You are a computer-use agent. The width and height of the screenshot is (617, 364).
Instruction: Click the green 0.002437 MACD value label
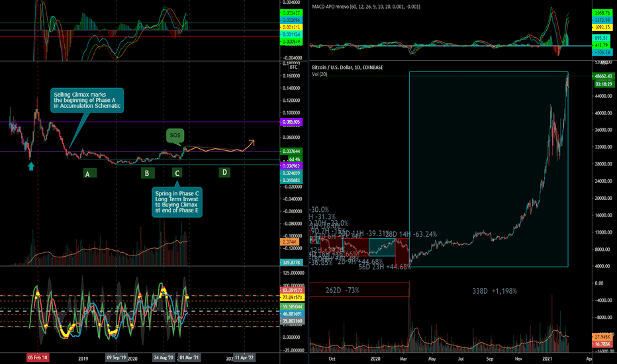coord(291,13)
